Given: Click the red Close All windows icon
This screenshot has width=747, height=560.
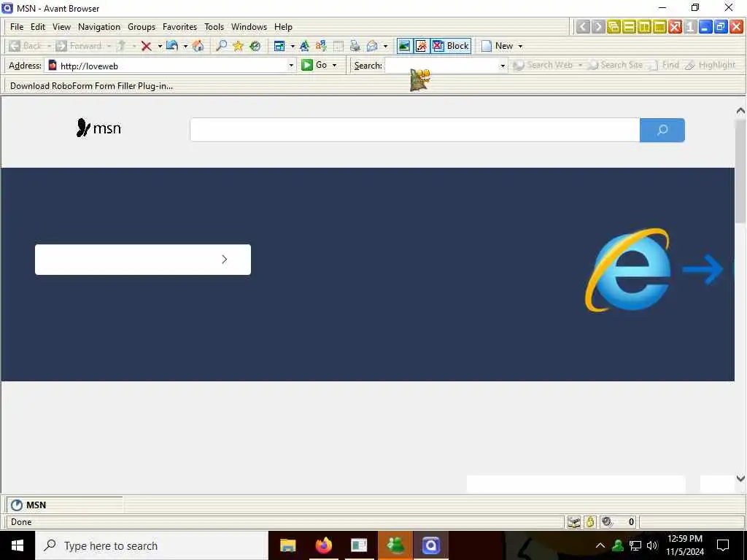Looking at the screenshot, I should (x=675, y=27).
